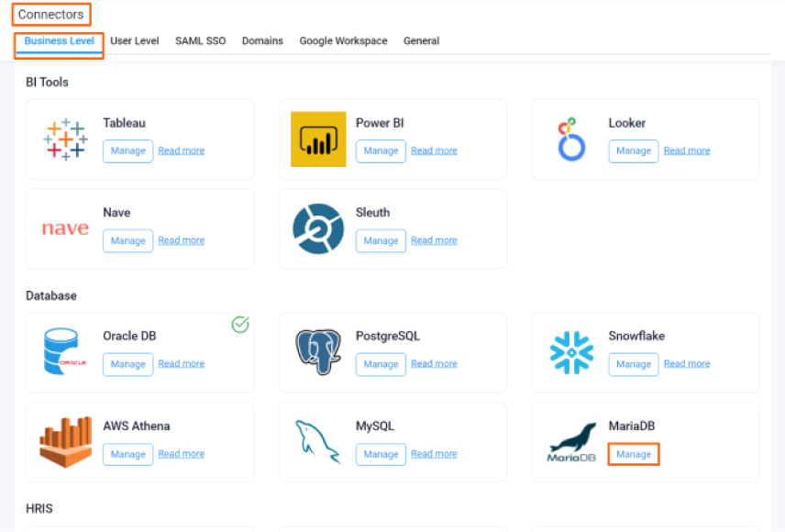Open Read more for Snowflake
This screenshot has height=532, width=785.
(x=687, y=363)
